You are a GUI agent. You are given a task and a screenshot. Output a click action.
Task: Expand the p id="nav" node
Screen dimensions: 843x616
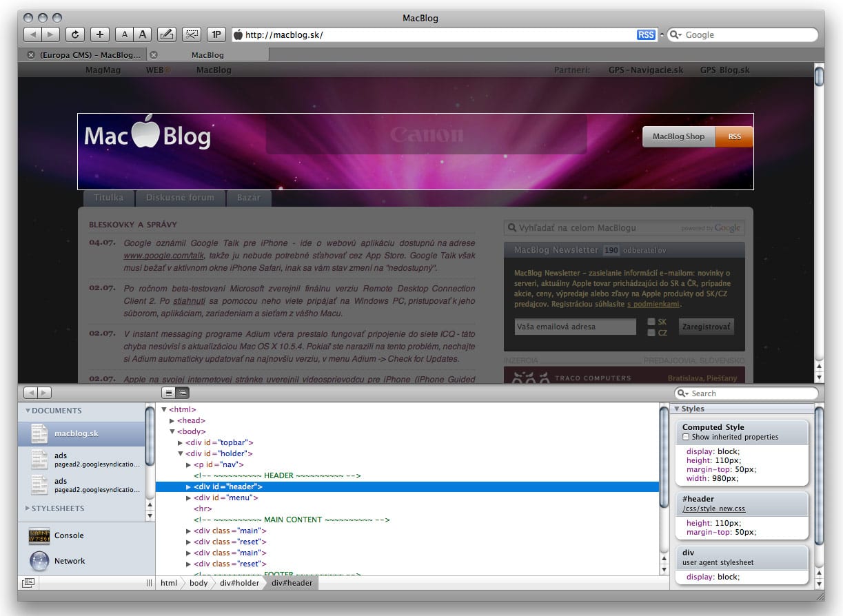(189, 464)
